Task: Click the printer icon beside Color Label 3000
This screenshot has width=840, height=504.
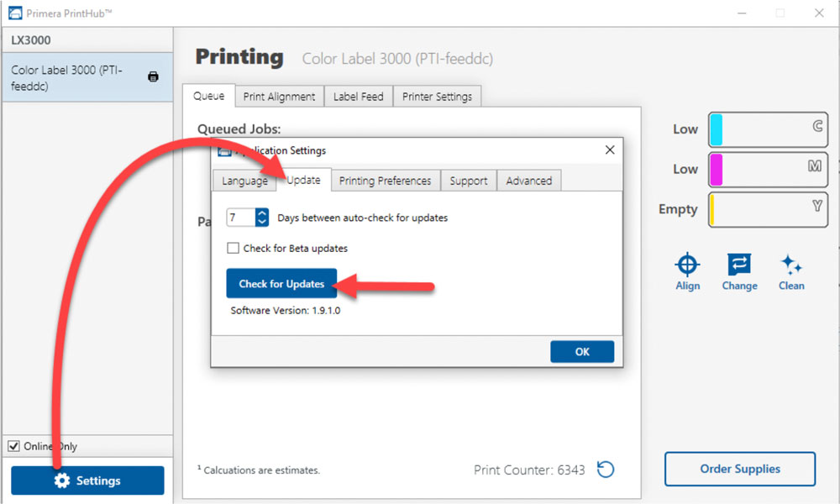Action: pos(153,76)
